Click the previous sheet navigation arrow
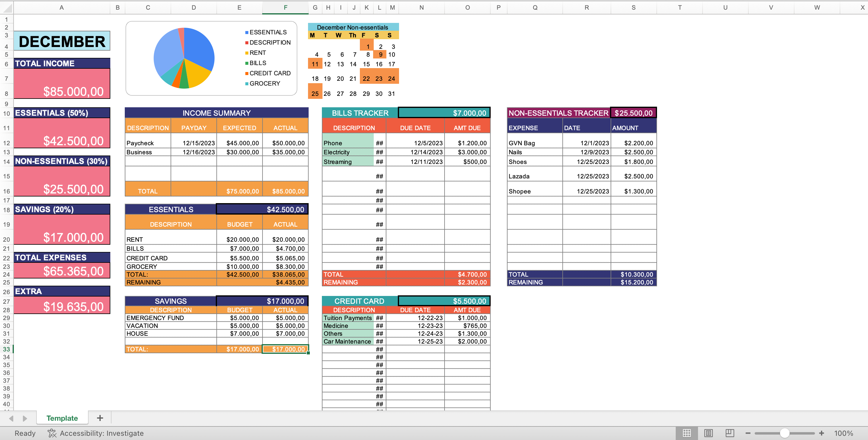The width and height of the screenshot is (868, 440). (x=11, y=418)
